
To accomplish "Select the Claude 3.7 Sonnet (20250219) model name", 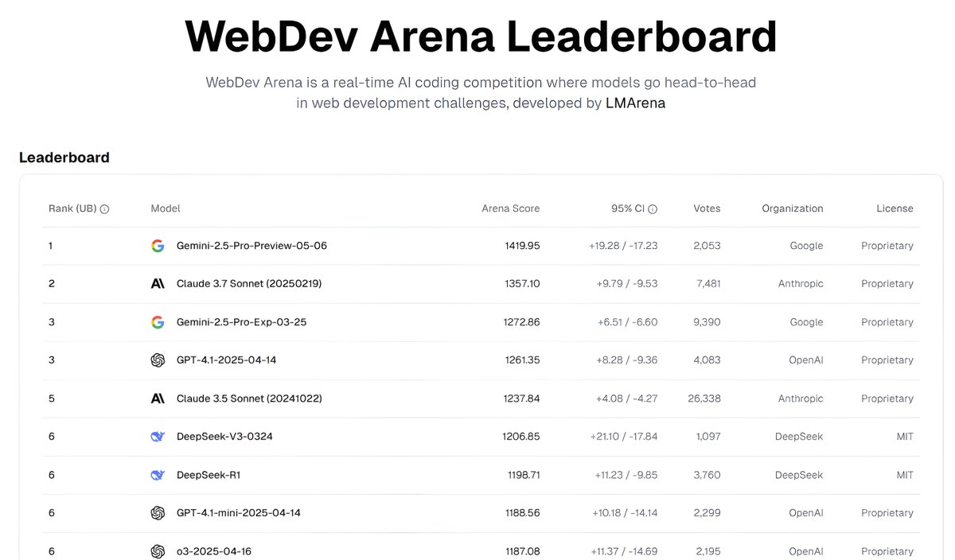I will [x=249, y=284].
